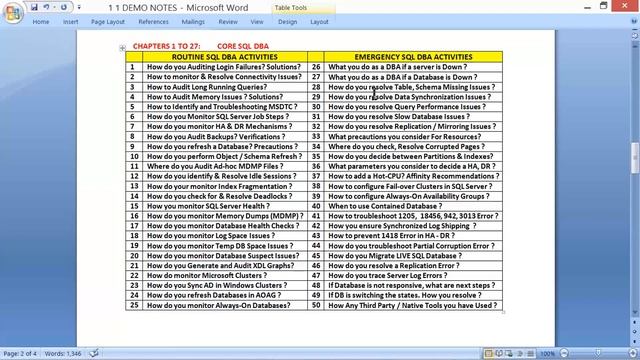Switch to Full Screen Reading view
The image size is (640, 360).
[x=499, y=353]
